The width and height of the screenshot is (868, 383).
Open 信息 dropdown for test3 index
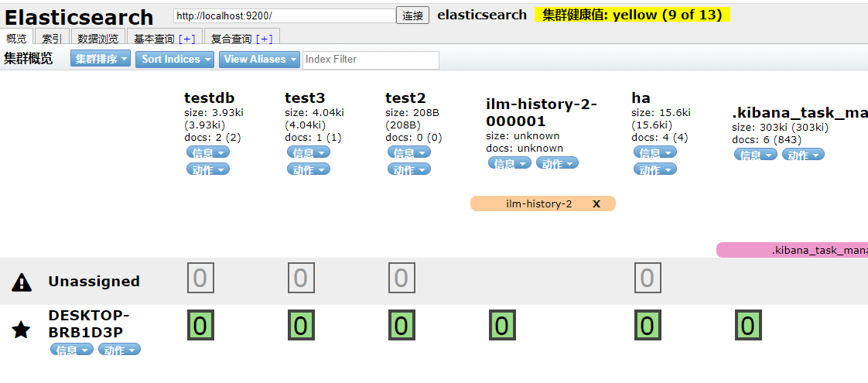[x=309, y=152]
